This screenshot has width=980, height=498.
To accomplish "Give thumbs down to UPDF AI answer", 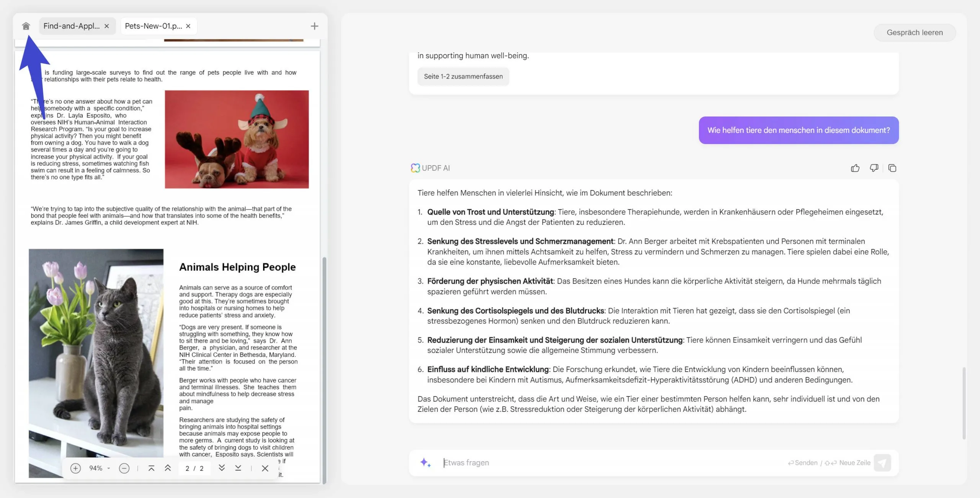I will (874, 168).
